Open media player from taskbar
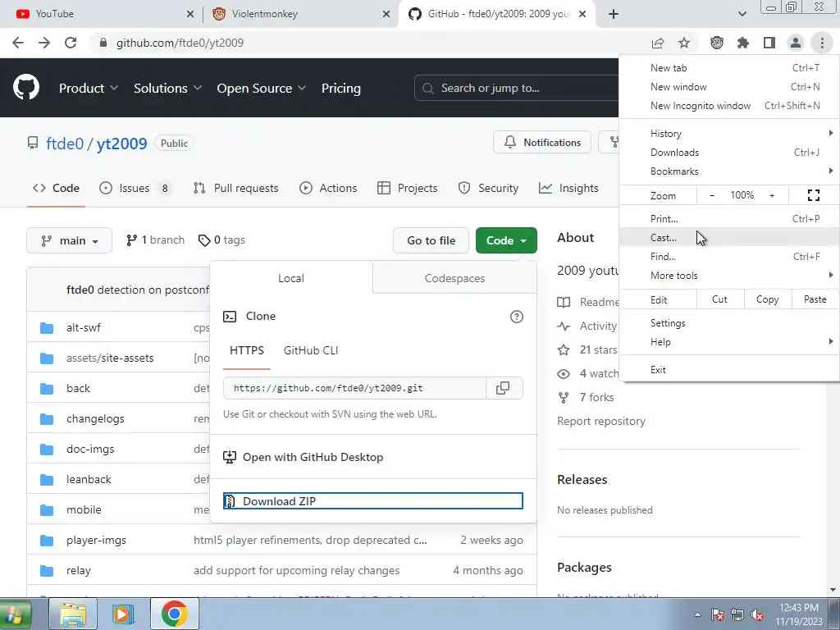840x630 pixels. tap(123, 614)
